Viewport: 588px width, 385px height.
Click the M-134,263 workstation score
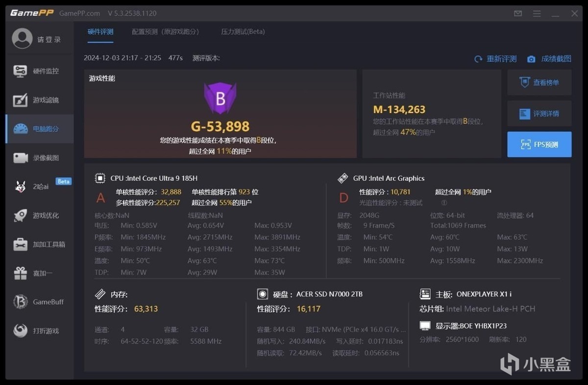(399, 110)
